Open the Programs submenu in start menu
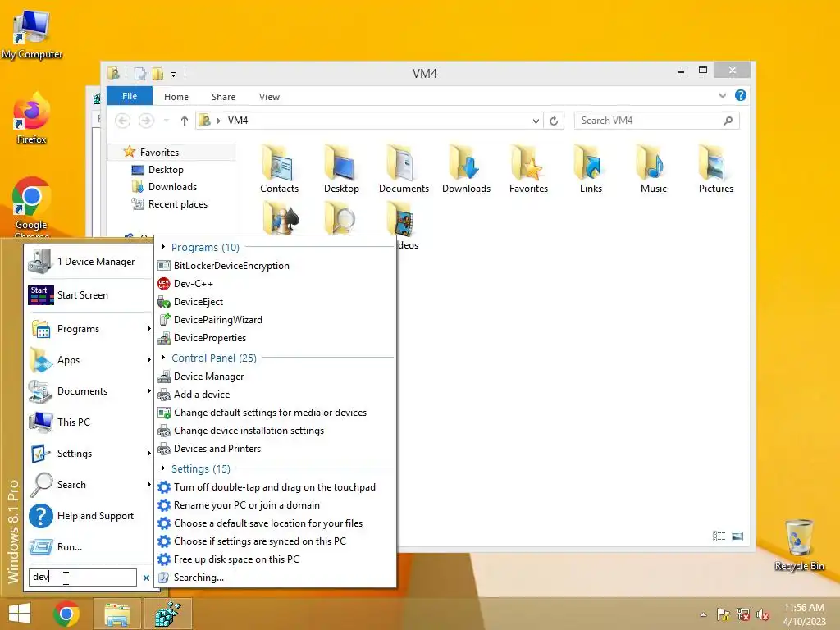Viewport: 840px width, 630px height. point(89,329)
